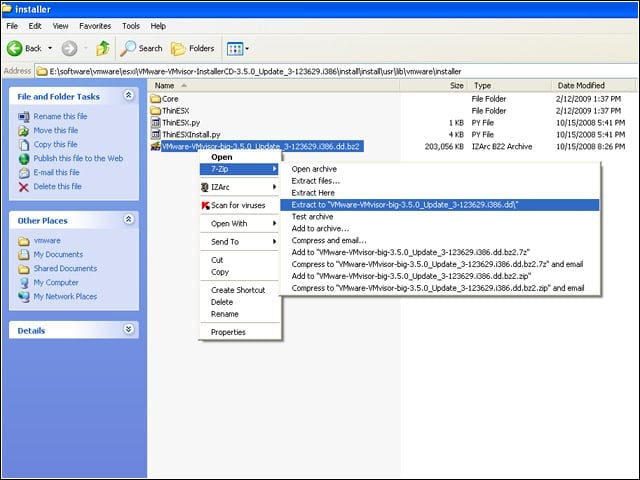Click the vmware folder icon in Other Places
The image size is (640, 480).
click(24, 241)
